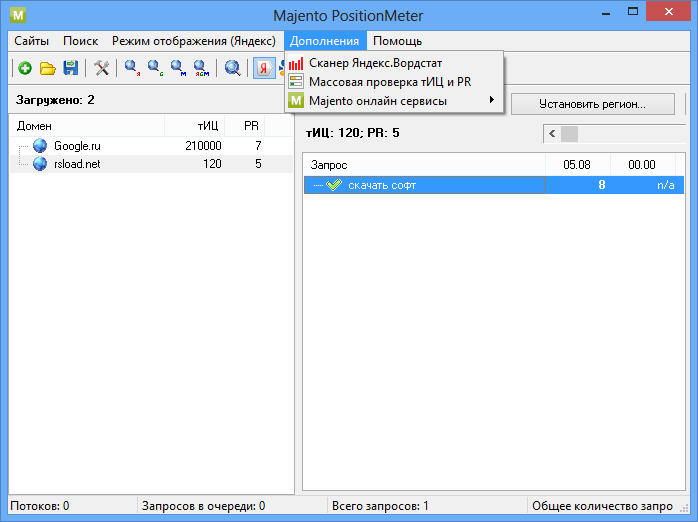Sort by the тИЦ column header

coord(195,126)
